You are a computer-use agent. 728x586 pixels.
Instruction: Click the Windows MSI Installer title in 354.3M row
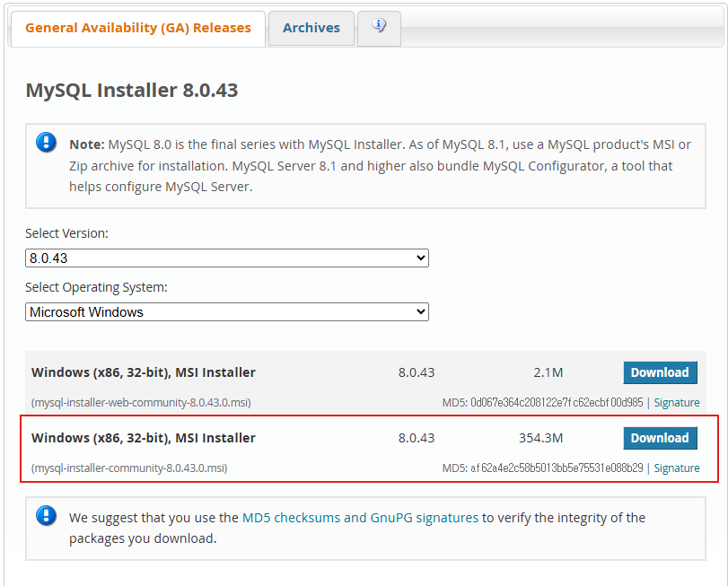coord(144,438)
